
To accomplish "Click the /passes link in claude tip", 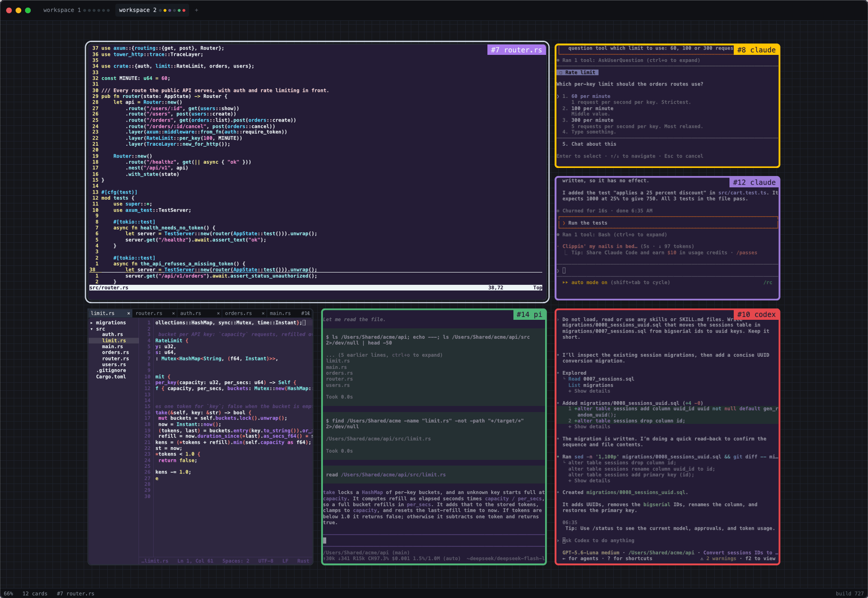I will 746,253.
